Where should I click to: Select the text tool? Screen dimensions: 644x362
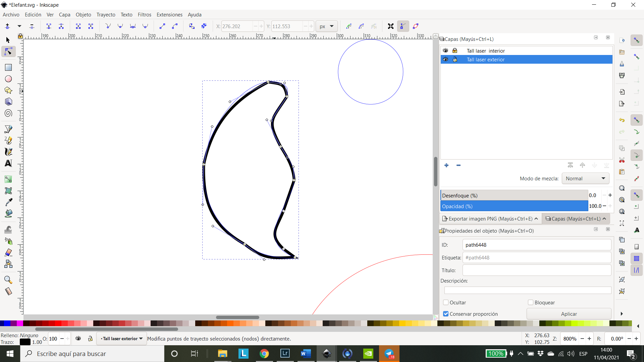pyautogui.click(x=8, y=163)
